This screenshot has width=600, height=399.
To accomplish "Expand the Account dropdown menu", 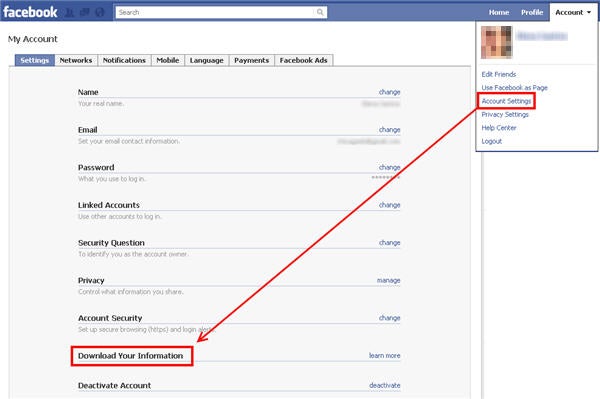I will click(x=573, y=12).
